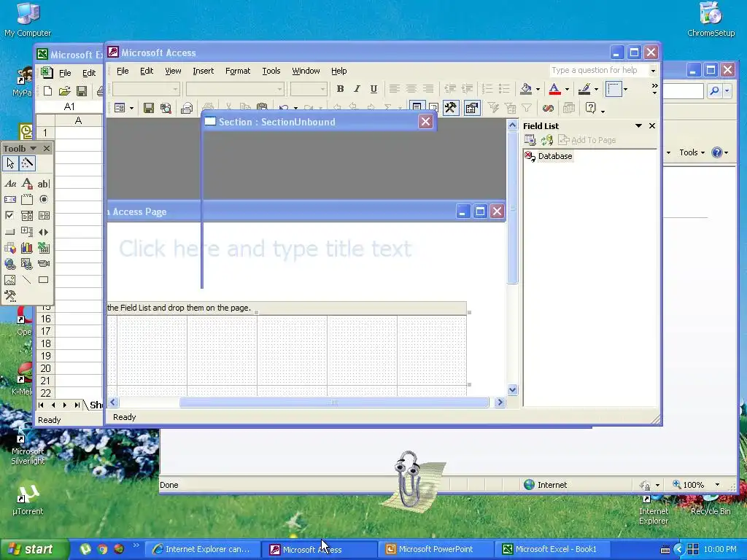Open the Line Color dropdown arrow
Image resolution: width=747 pixels, height=560 pixels.
coord(596,89)
